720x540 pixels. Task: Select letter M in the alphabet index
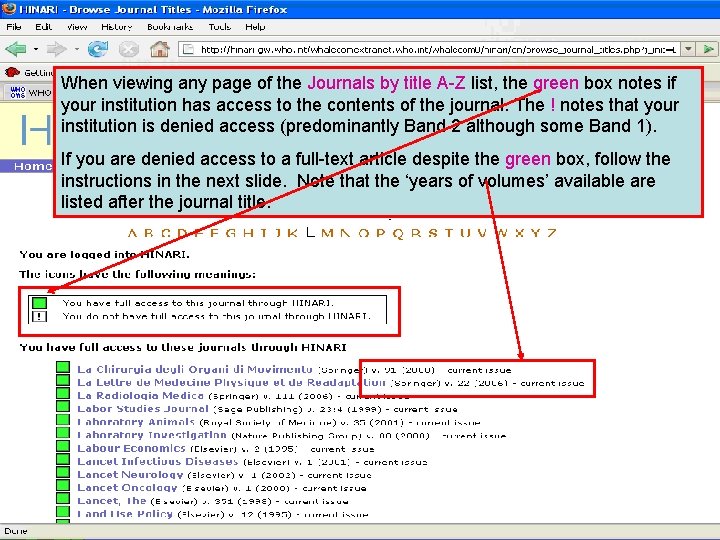[x=327, y=233]
